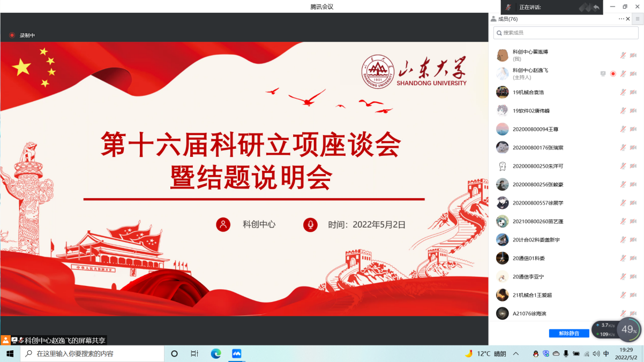Click the screen-share icon beside 科创中心赵逸飞
This screenshot has height=362, width=644.
pos(603,74)
